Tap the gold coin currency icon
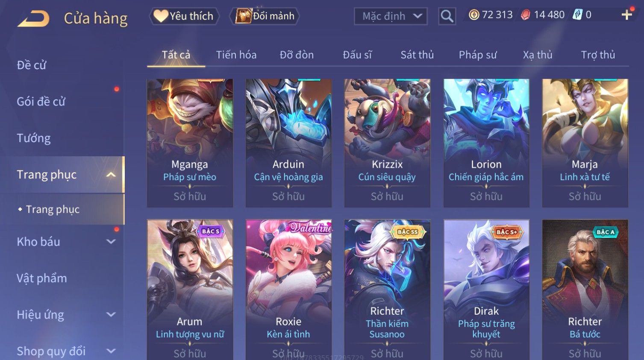This screenshot has width=644, height=360. pyautogui.click(x=473, y=15)
